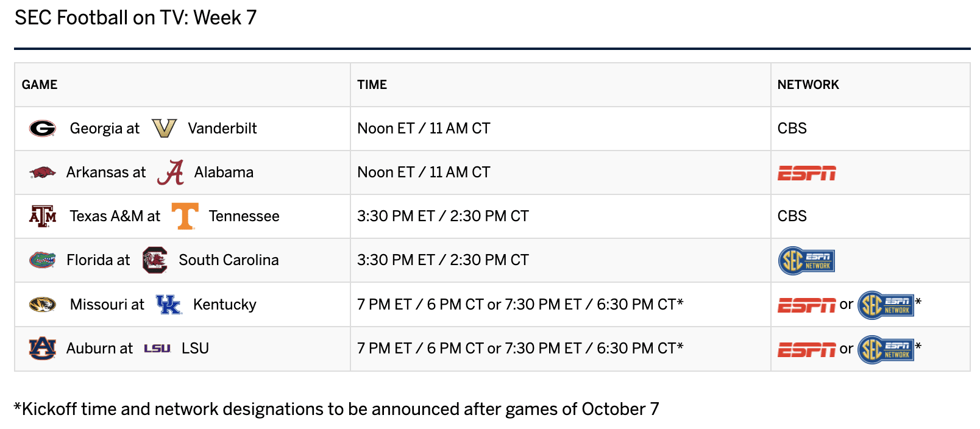Click the Alabama script A logo

pos(171,172)
